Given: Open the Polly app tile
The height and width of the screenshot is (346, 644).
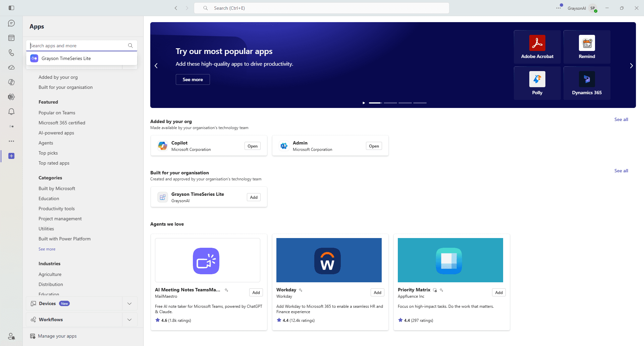Looking at the screenshot, I should tap(537, 83).
